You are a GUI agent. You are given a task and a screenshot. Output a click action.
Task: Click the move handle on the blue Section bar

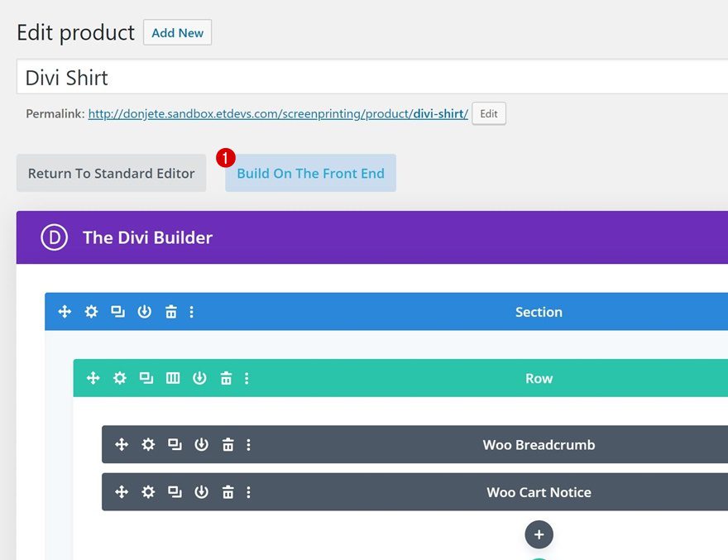[65, 312]
